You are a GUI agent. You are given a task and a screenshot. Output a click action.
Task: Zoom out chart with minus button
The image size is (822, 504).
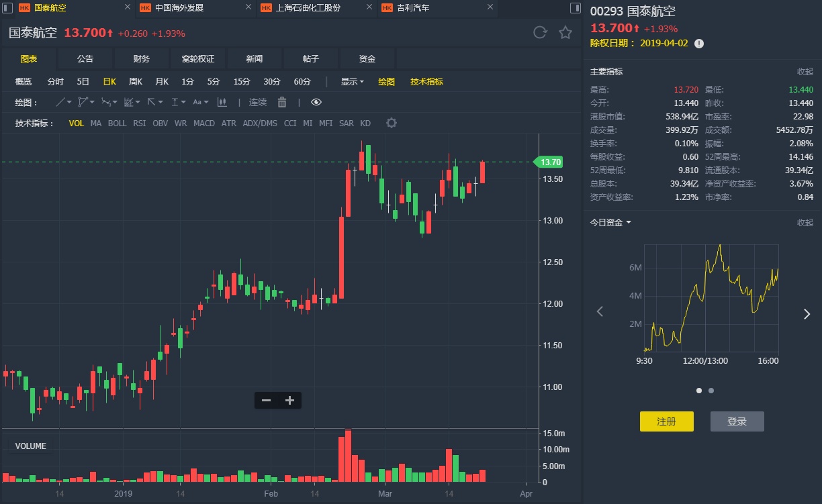[266, 401]
